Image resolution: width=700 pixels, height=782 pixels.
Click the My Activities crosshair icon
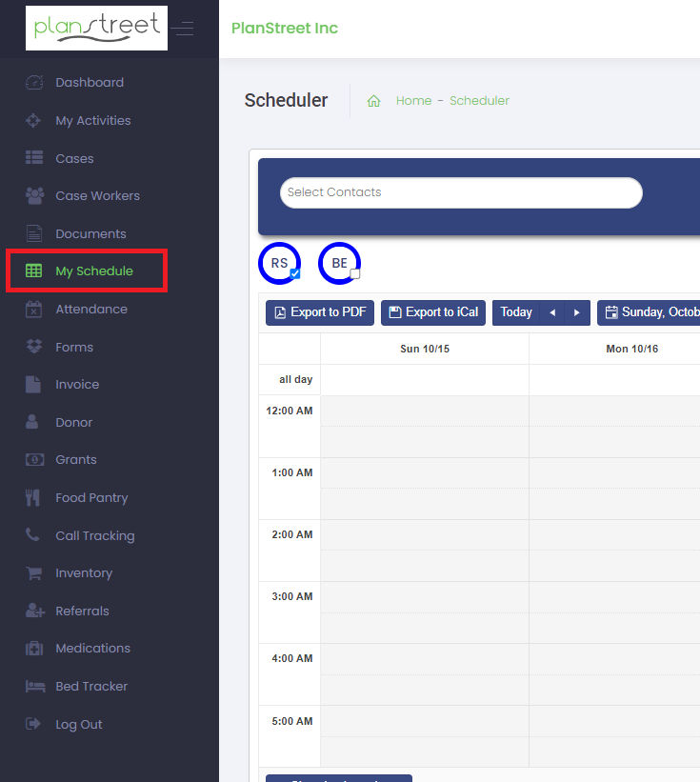(x=33, y=120)
